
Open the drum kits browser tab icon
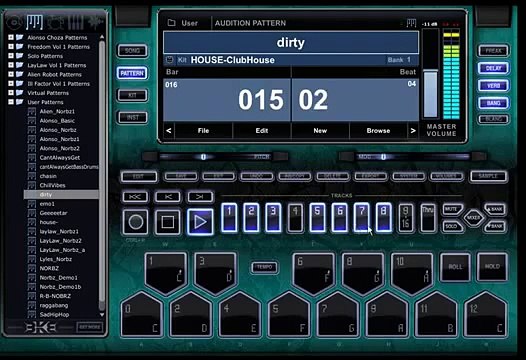[55, 22]
